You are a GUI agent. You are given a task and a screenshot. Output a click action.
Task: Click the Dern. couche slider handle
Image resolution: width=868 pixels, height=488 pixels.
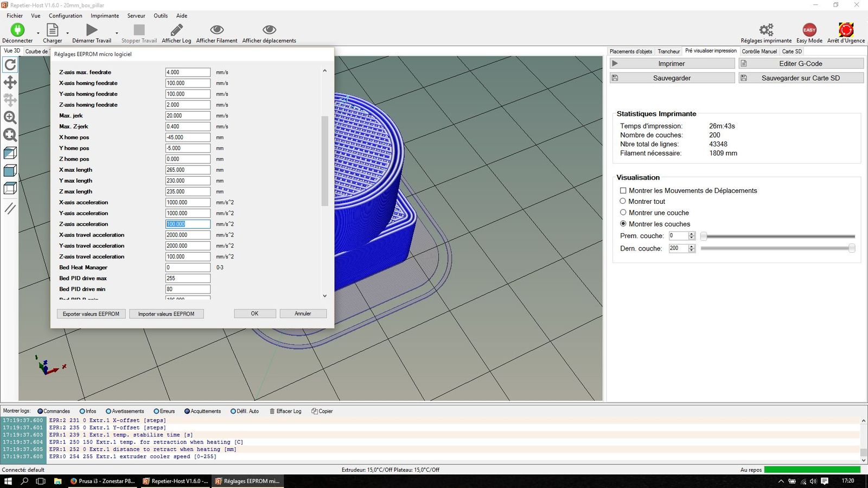852,248
